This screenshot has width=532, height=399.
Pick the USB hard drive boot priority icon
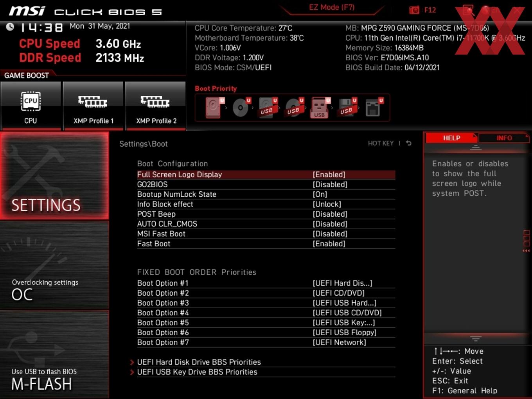(268, 108)
